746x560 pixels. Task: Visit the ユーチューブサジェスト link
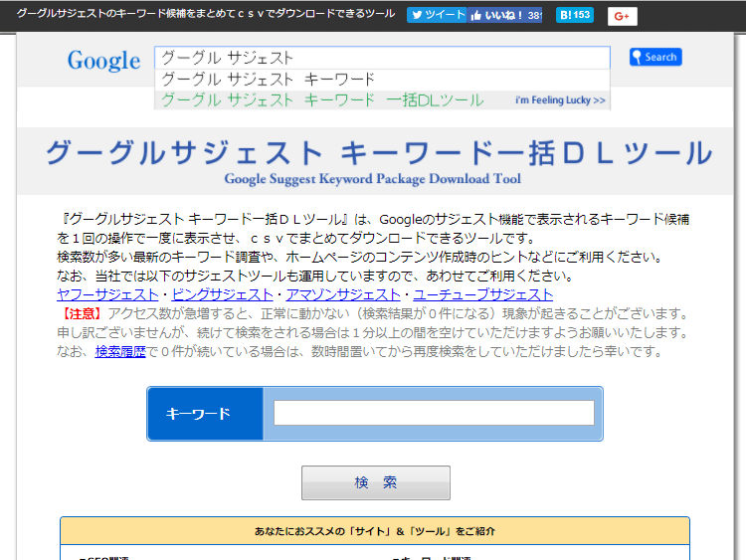click(x=482, y=294)
